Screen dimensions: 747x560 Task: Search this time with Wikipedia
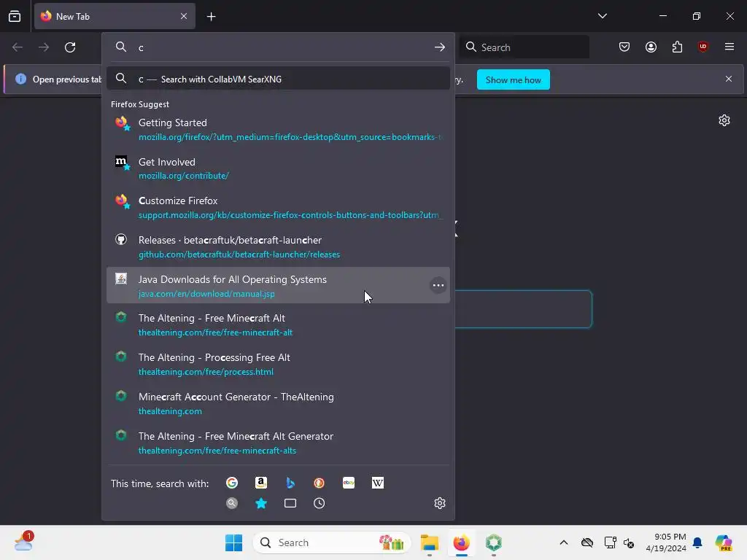coord(378,483)
